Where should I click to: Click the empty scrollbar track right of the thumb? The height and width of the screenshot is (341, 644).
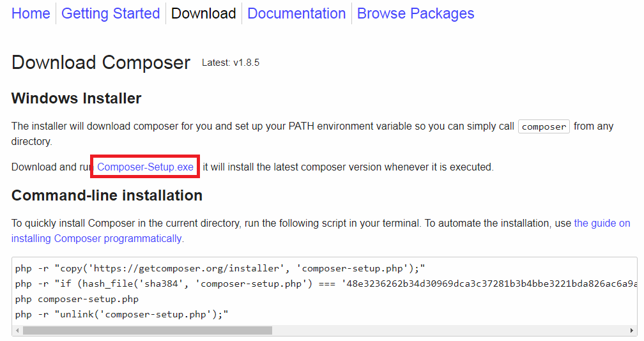tap(447, 331)
